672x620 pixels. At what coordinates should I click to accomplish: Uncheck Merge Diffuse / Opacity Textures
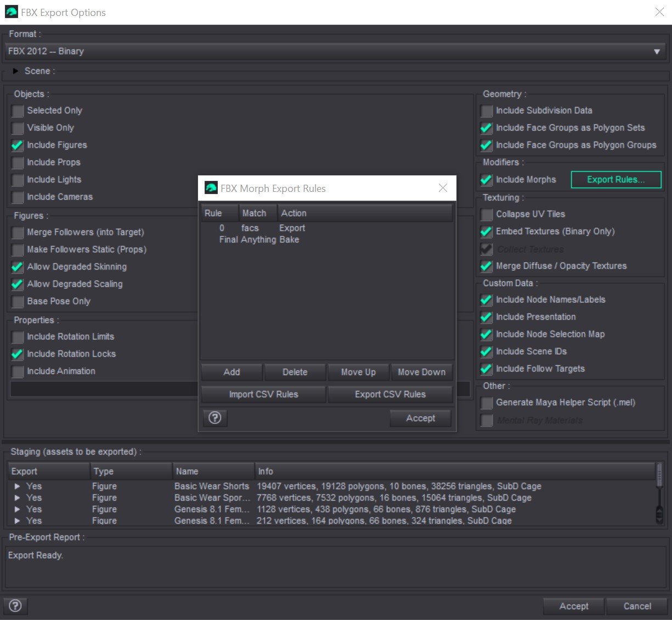click(x=487, y=266)
